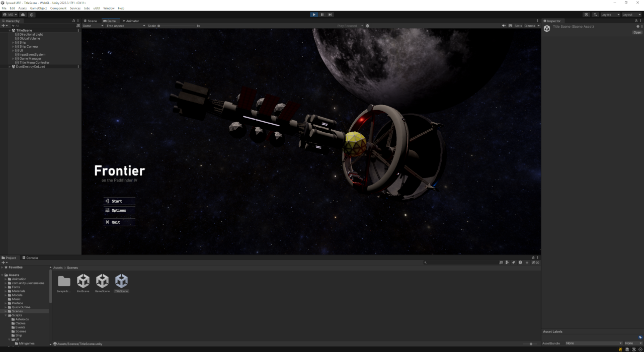The width and height of the screenshot is (644, 352).
Task: Select the GameScene asset
Action: (x=102, y=284)
